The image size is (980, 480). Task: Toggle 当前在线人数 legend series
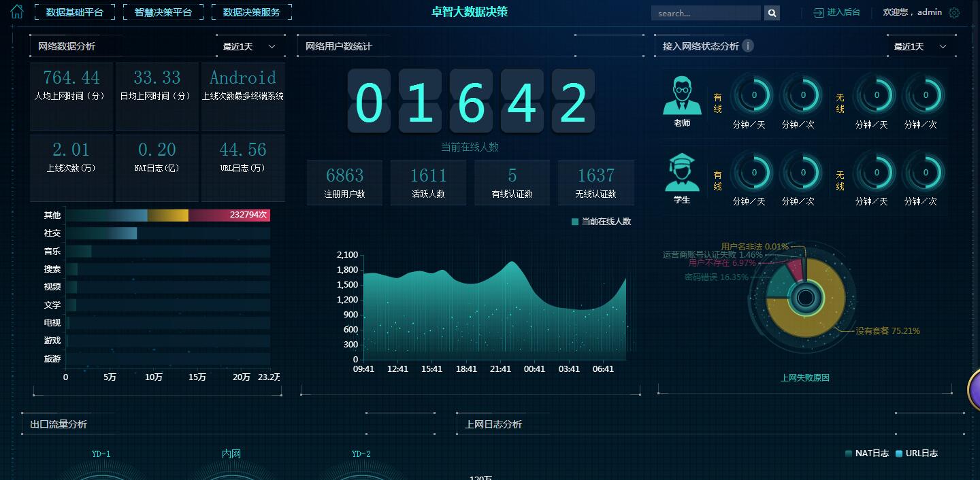click(x=601, y=222)
